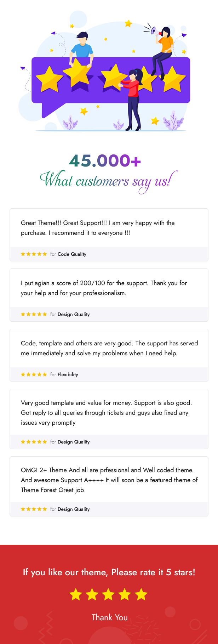This screenshot has width=218, height=644.
Task: Click the leftmost yellow star in purple banner
Action: coord(49,79)
